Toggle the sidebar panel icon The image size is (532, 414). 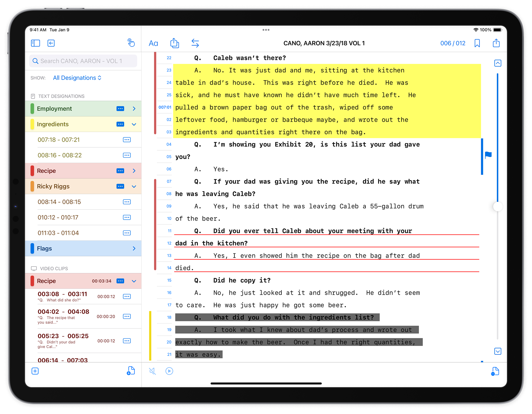click(35, 43)
